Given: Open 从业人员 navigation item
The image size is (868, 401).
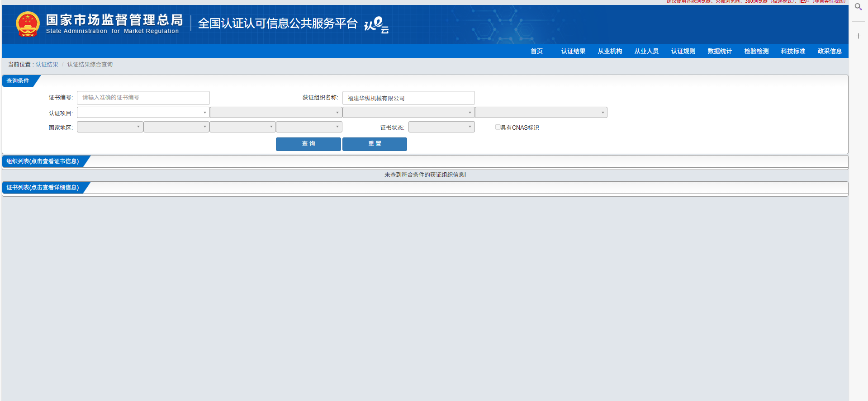Looking at the screenshot, I should 646,51.
